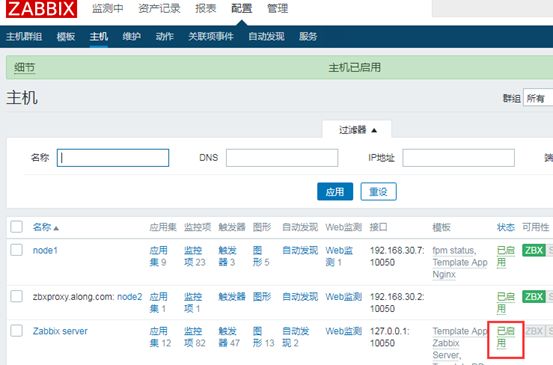
Task: Focus the DNS filter input field
Action: pyautogui.click(x=282, y=158)
